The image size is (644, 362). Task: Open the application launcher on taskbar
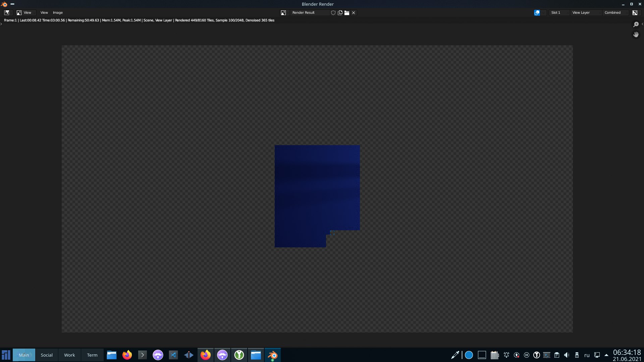[6, 355]
